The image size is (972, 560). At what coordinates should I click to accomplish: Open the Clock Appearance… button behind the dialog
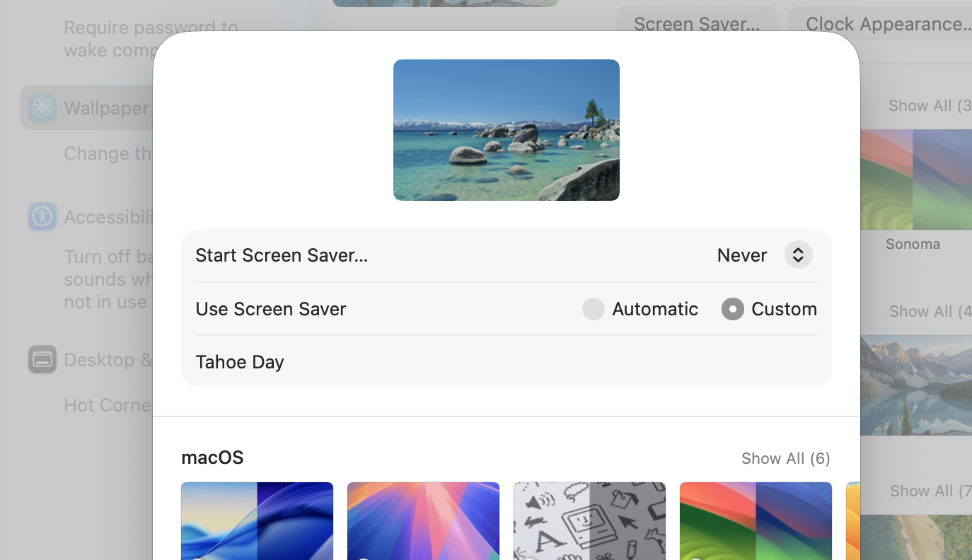tap(881, 24)
